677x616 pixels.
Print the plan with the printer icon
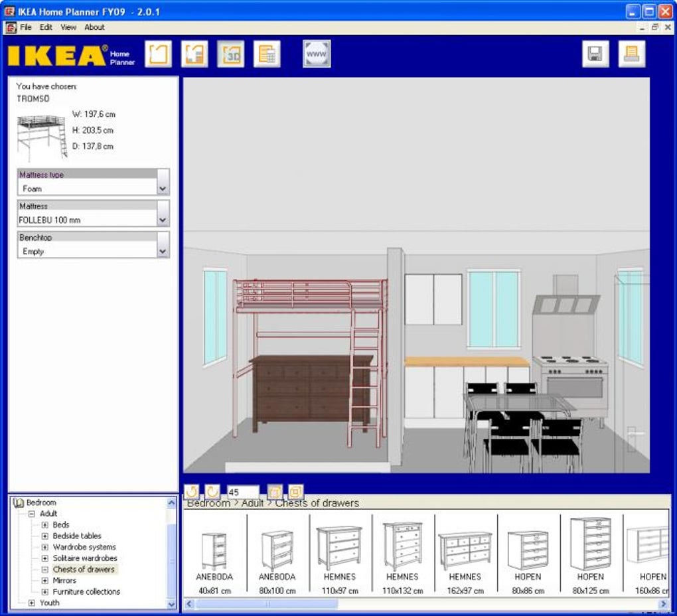click(632, 54)
